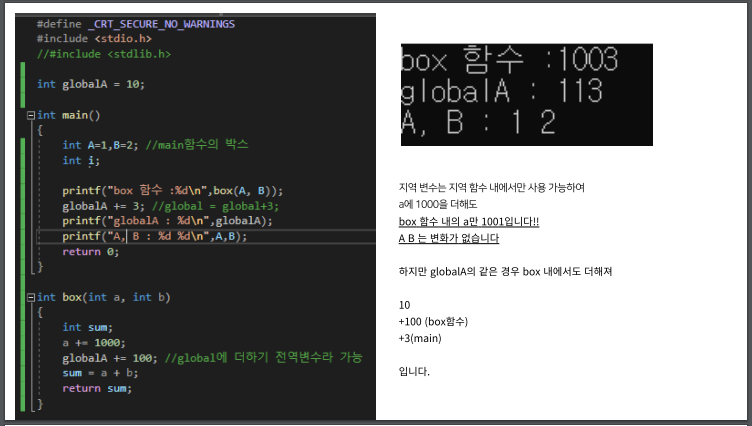This screenshot has height=426, width=752.
Task: Click the '입니다.' closing line
Action: (x=414, y=372)
